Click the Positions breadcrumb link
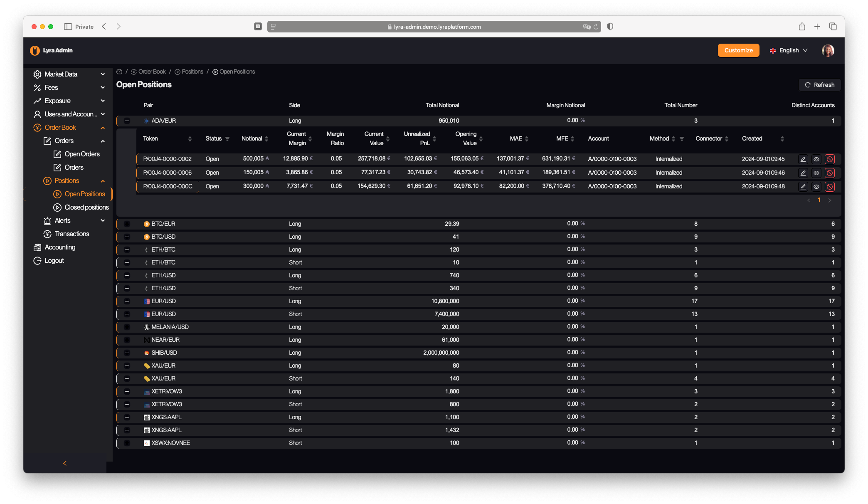The height and width of the screenshot is (504, 868). 192,72
